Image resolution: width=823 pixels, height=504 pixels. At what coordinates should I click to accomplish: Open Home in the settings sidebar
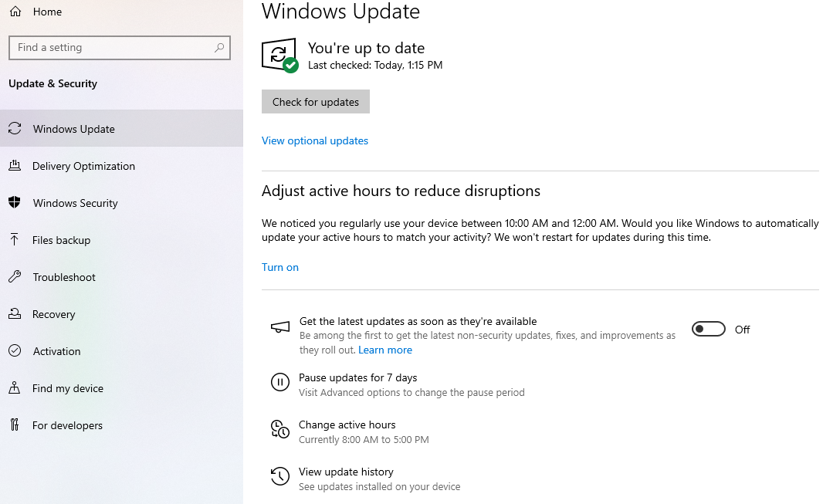[x=47, y=12]
